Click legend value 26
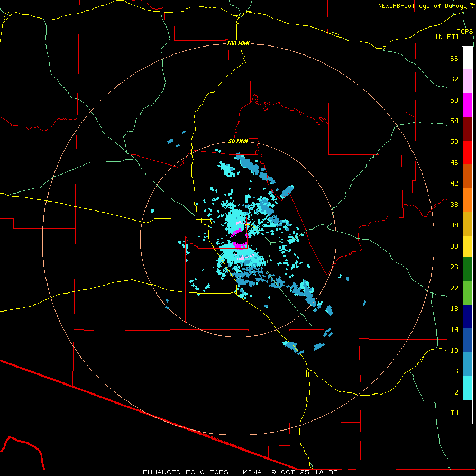Image resolution: width=476 pixels, height=476 pixels. 454,267
